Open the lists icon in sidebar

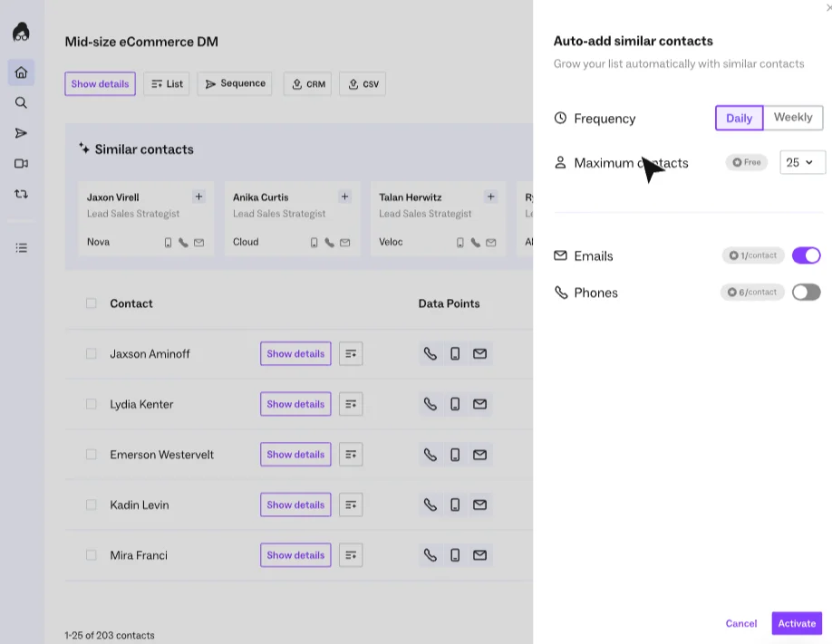pyautogui.click(x=21, y=248)
